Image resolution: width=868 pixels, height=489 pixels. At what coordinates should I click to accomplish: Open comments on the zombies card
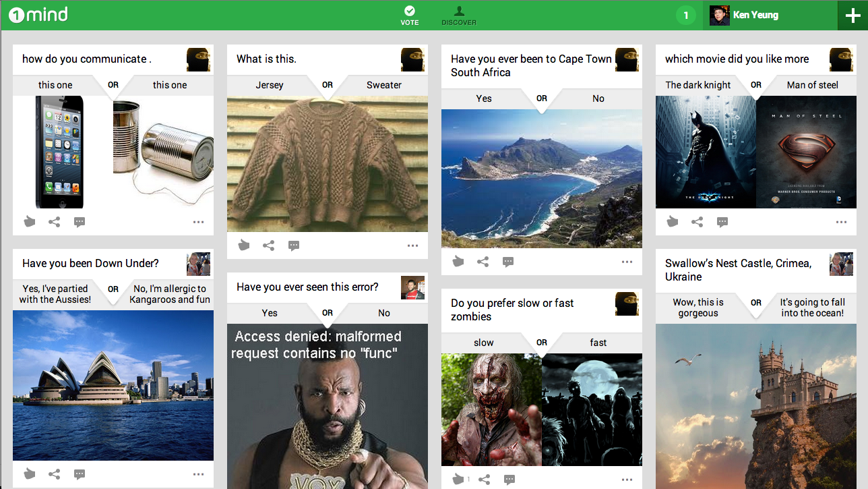click(x=509, y=478)
